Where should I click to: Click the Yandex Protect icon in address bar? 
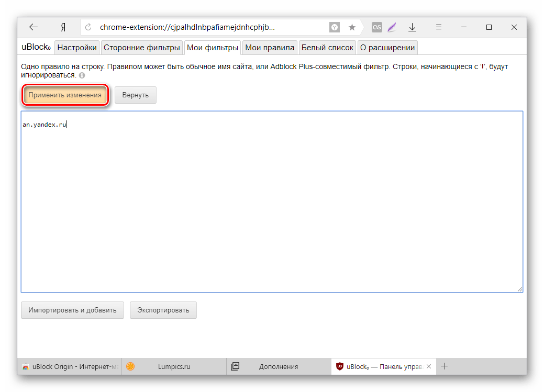tap(334, 27)
